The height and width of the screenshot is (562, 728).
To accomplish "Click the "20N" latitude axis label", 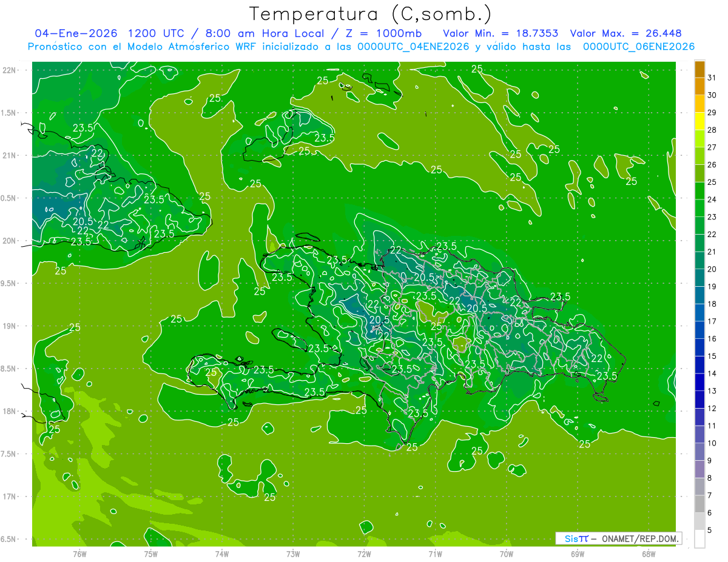I will pyautogui.click(x=10, y=241).
